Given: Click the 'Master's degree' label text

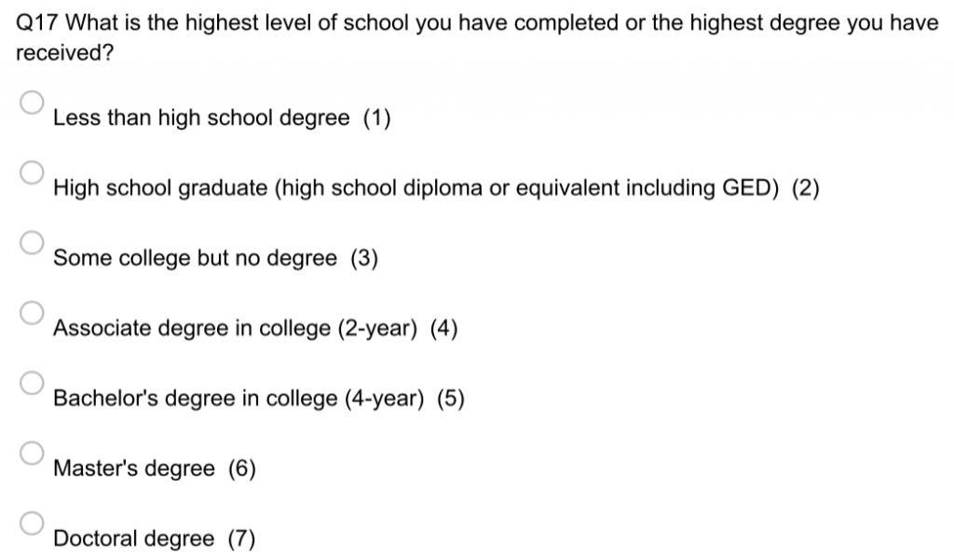Looking at the screenshot, I should pos(133,469).
